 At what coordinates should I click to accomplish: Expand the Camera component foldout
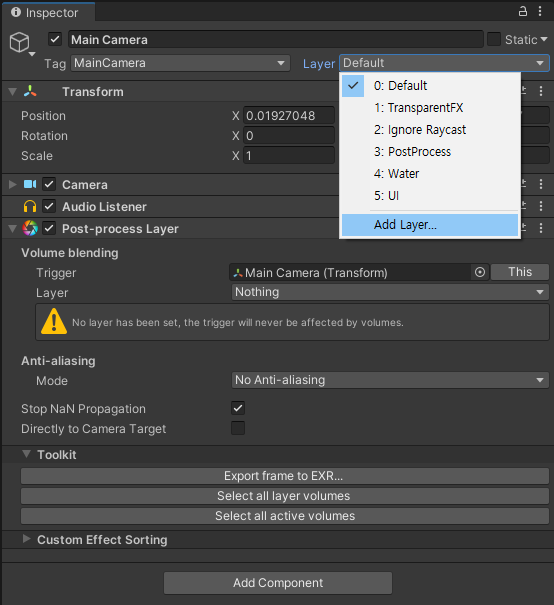point(13,184)
